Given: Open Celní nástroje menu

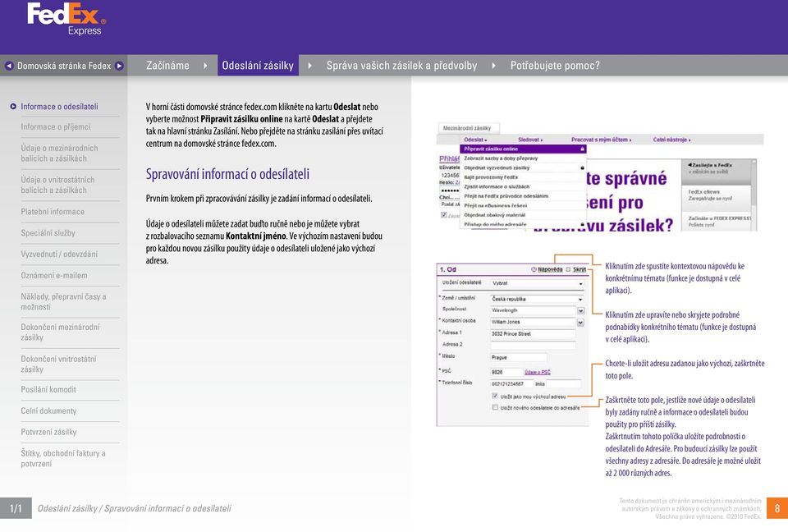Looking at the screenshot, I should click(672, 140).
